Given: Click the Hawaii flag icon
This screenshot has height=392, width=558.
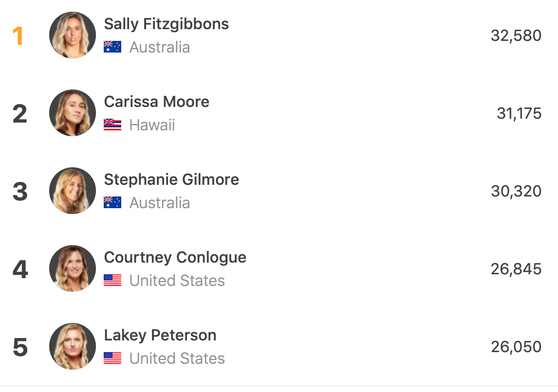Looking at the screenshot, I should click(x=112, y=125).
